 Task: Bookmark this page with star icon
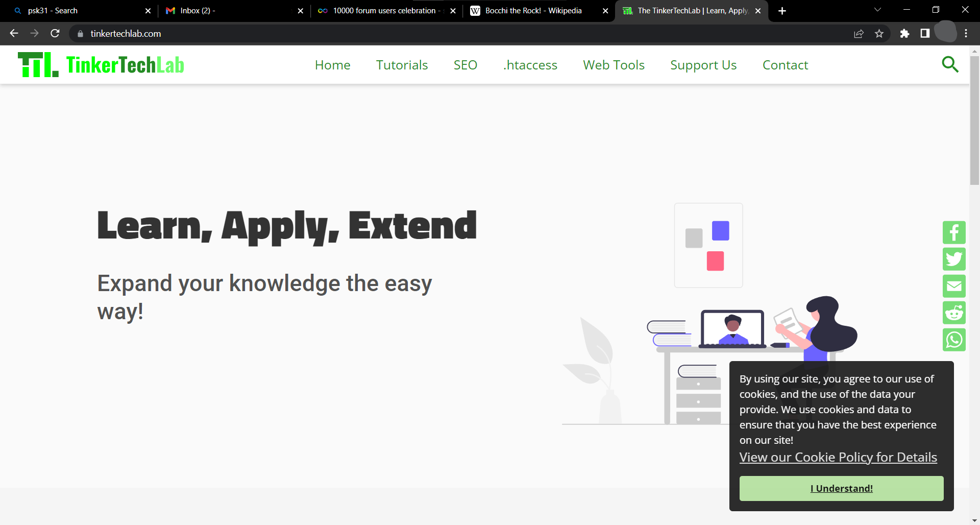pyautogui.click(x=879, y=34)
